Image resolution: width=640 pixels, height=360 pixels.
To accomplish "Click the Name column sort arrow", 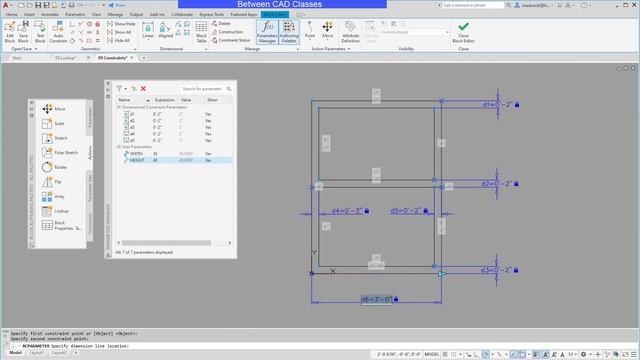I will (148, 100).
